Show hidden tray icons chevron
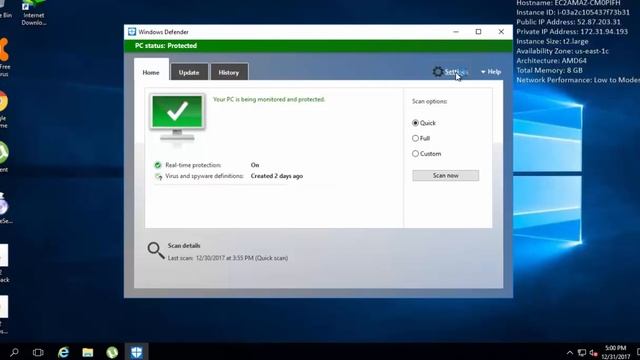 pos(569,353)
